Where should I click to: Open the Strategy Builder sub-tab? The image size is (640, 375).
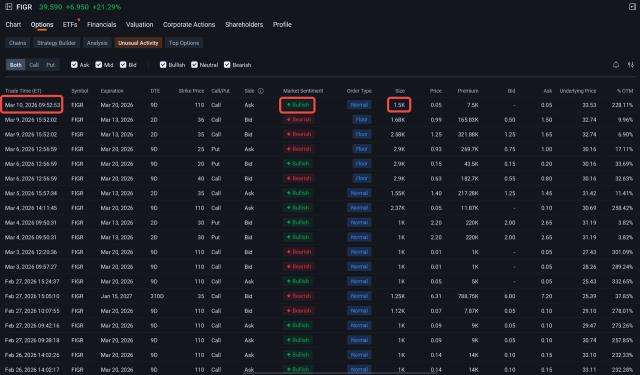click(56, 43)
